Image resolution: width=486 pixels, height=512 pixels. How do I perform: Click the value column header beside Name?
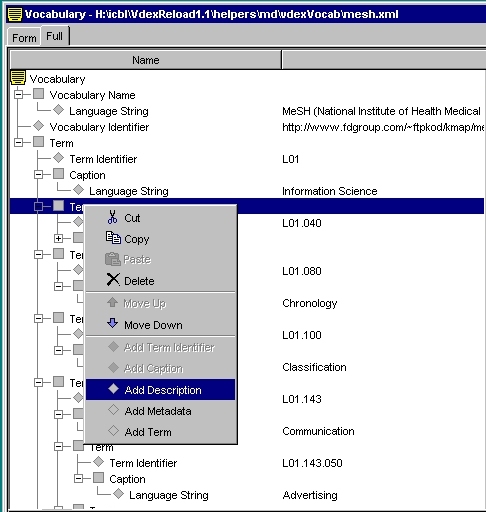(384, 60)
